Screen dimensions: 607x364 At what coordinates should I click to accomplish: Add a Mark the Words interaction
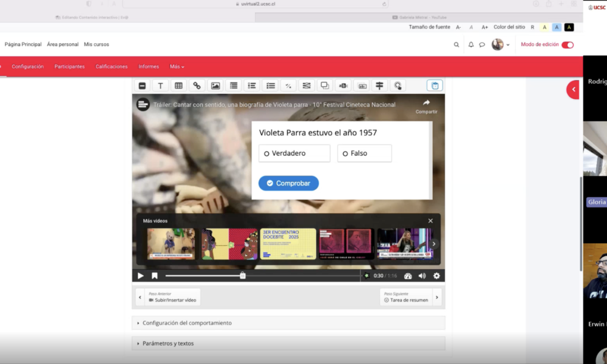pyautogui.click(x=344, y=86)
